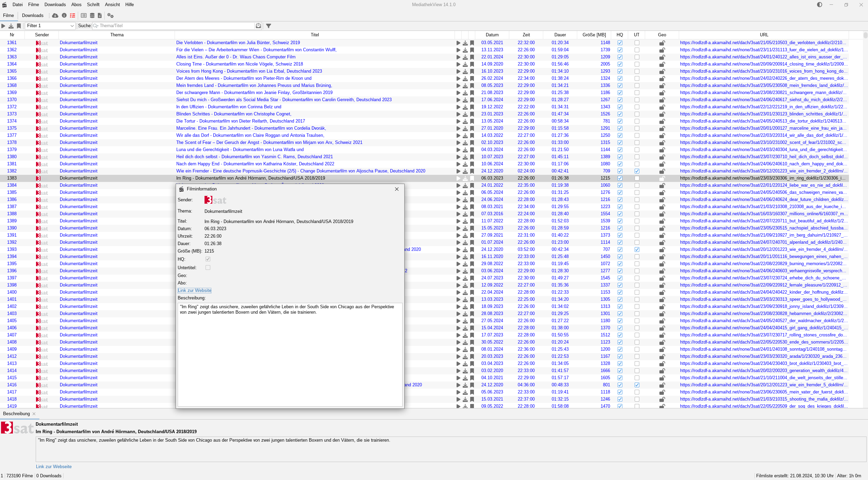Click Geo lock icon of row 1363

click(x=662, y=57)
